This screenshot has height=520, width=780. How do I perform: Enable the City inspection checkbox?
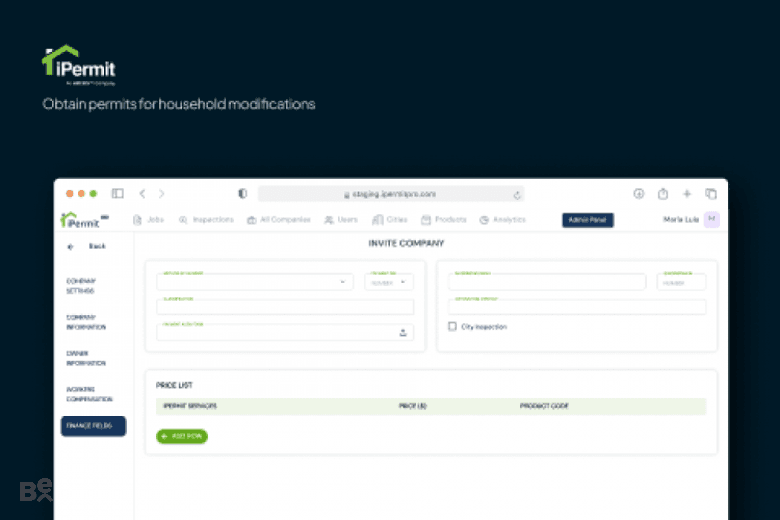452,326
